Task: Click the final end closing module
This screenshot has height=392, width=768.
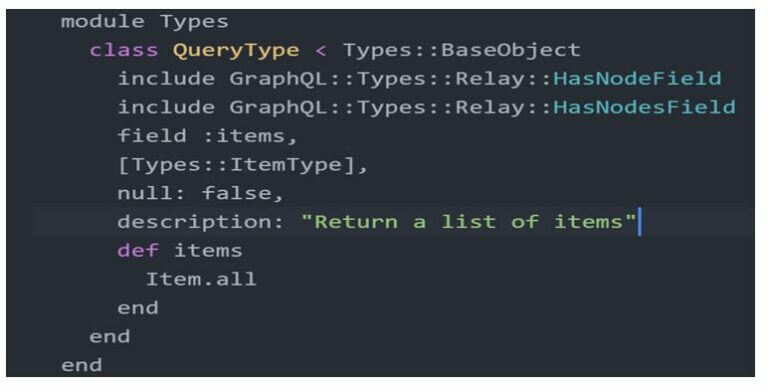Action: point(81,365)
